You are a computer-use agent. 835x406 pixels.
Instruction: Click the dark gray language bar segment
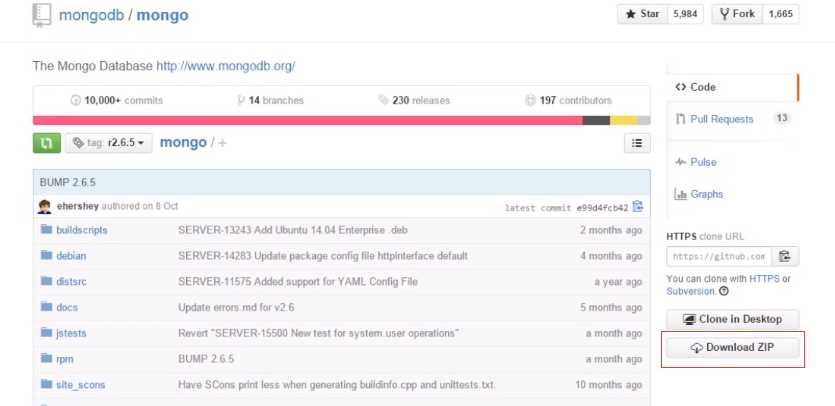click(596, 120)
